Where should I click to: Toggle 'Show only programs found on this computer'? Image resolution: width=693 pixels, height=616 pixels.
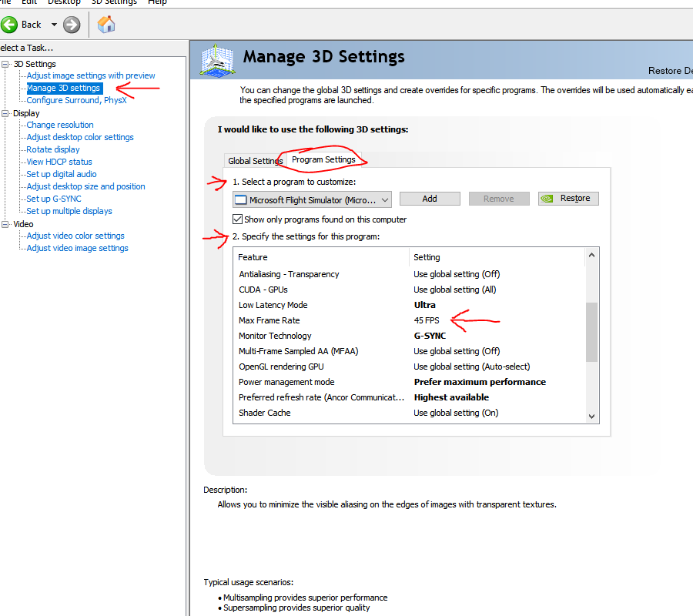[x=238, y=219]
